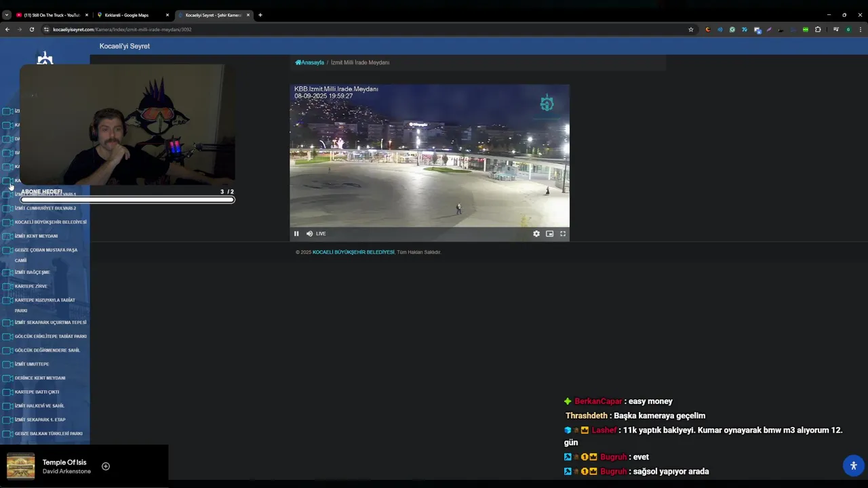Open video player settings gear
The height and width of the screenshot is (488, 868).
(536, 234)
